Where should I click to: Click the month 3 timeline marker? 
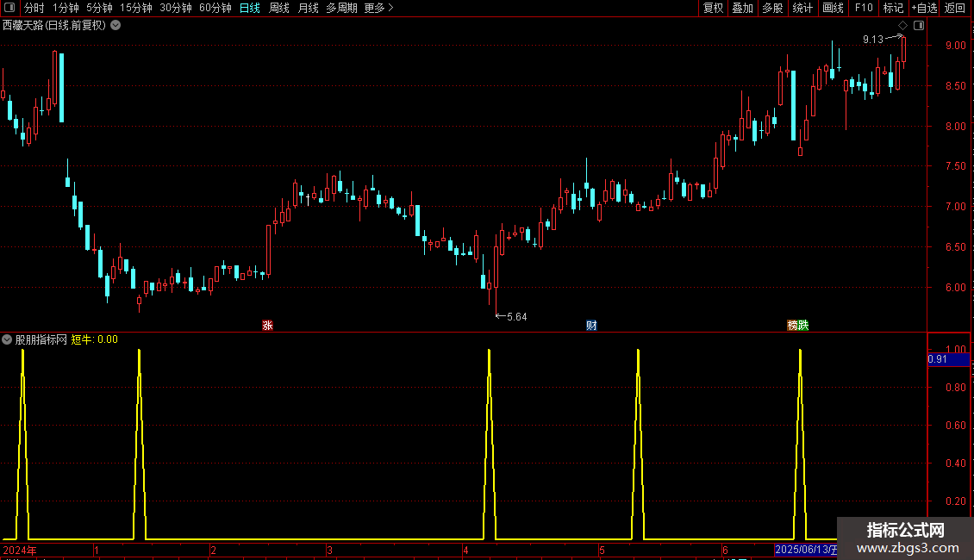pyautogui.click(x=330, y=550)
